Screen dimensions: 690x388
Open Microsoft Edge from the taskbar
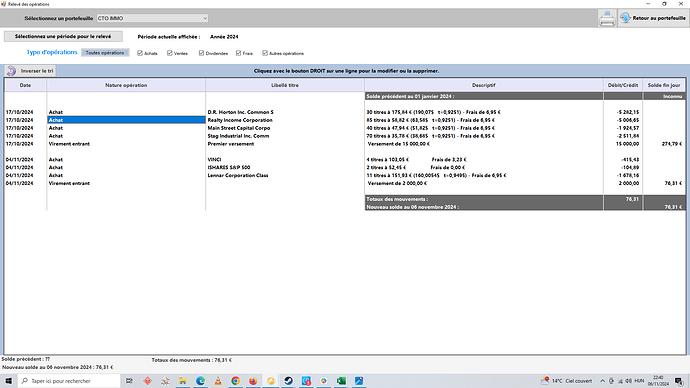click(200, 381)
